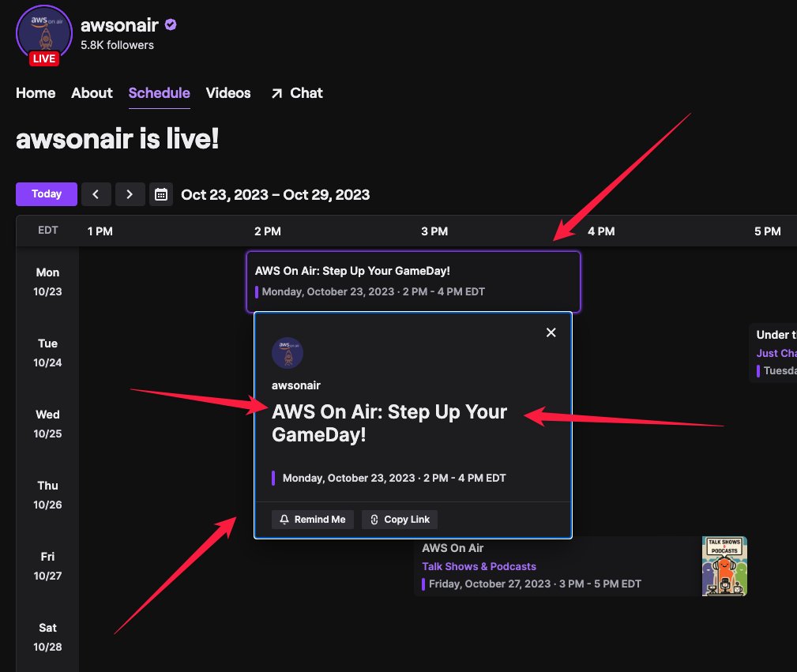Image resolution: width=797 pixels, height=672 pixels.
Task: Click the Talk Shows & Podcasts category link
Action: (x=479, y=566)
